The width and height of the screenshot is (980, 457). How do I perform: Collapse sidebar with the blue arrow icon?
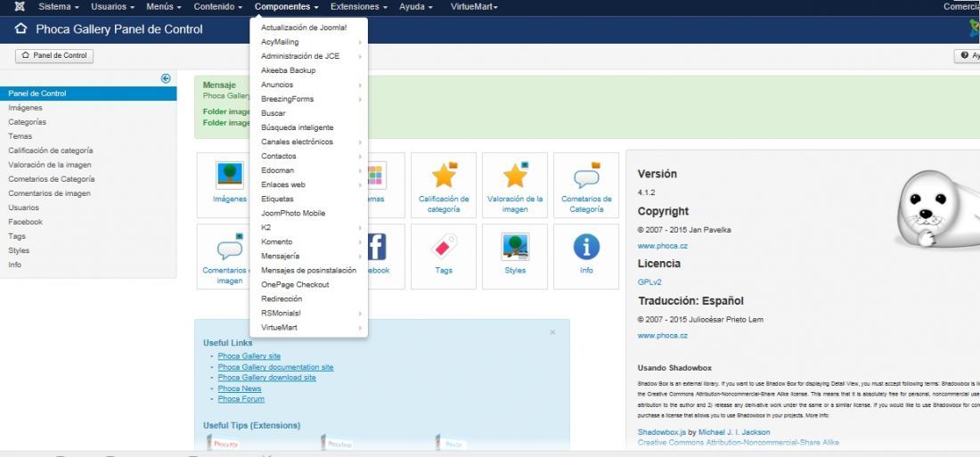coord(166,78)
